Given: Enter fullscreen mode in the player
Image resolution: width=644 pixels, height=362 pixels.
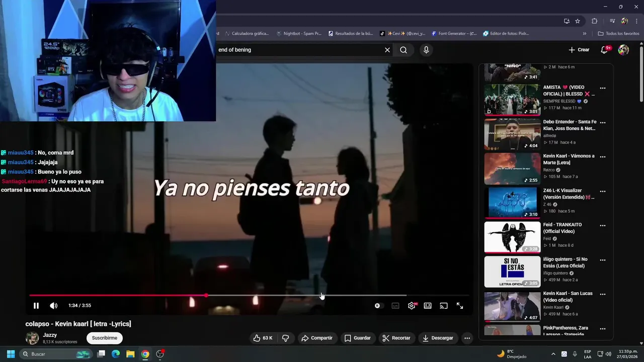Looking at the screenshot, I should pyautogui.click(x=460, y=306).
